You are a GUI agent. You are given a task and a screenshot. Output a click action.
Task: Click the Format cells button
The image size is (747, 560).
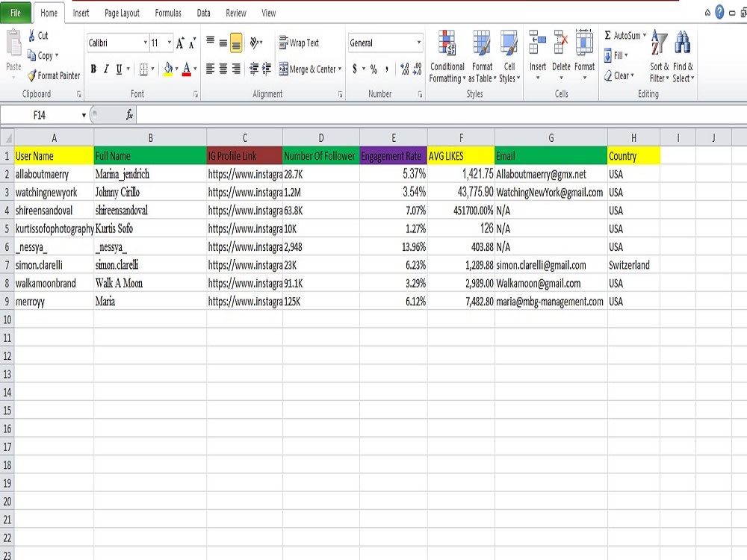pyautogui.click(x=585, y=55)
